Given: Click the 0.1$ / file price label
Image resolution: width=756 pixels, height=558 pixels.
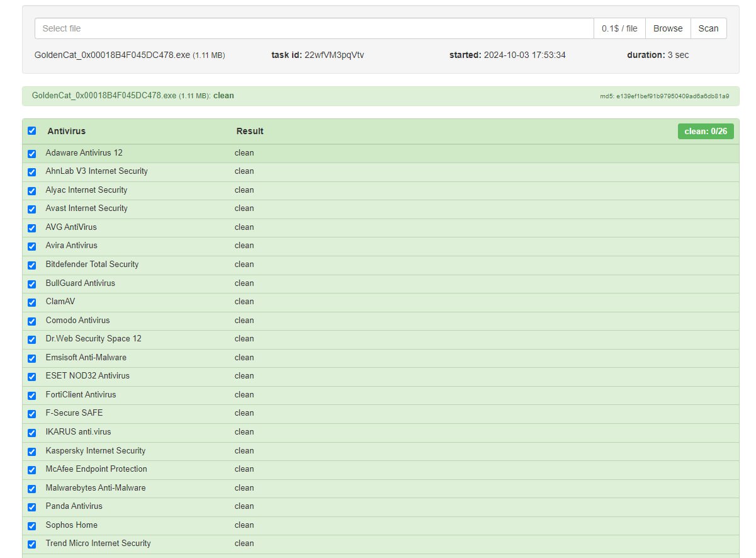Looking at the screenshot, I should point(619,28).
